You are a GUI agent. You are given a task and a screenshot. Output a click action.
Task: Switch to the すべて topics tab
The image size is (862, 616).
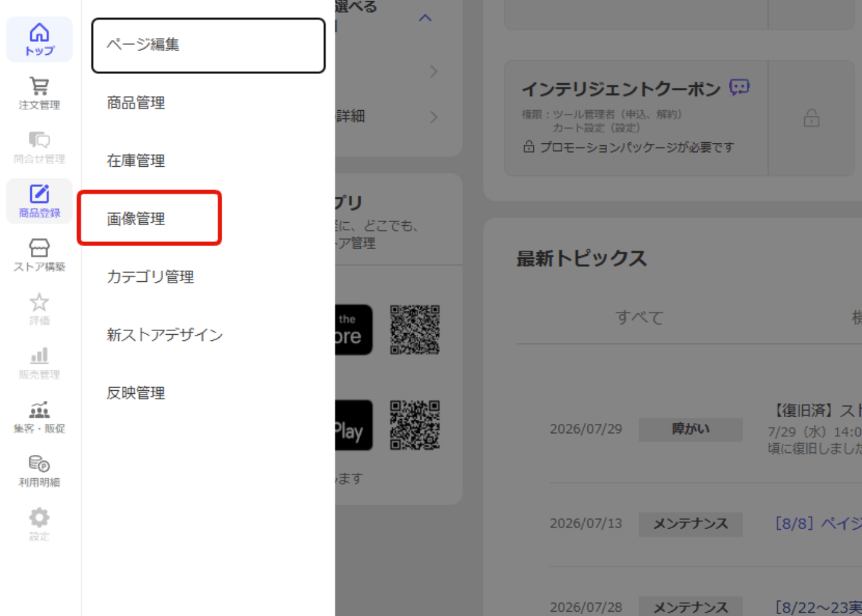pos(639,318)
